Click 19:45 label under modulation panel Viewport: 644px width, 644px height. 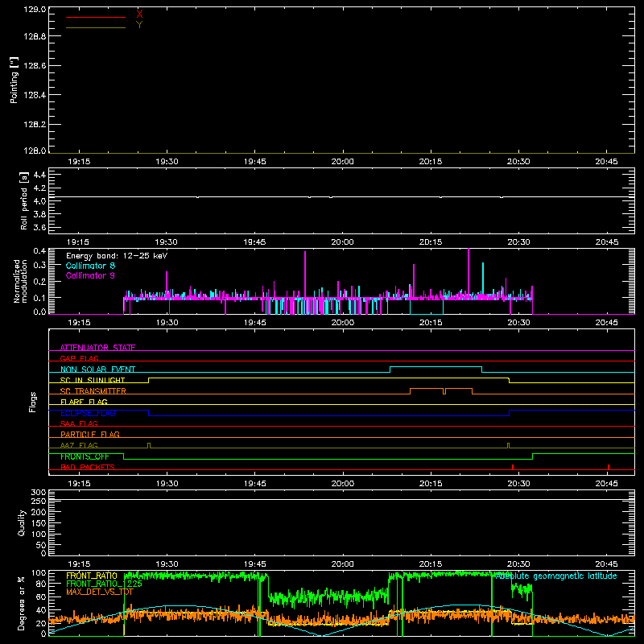[254, 323]
